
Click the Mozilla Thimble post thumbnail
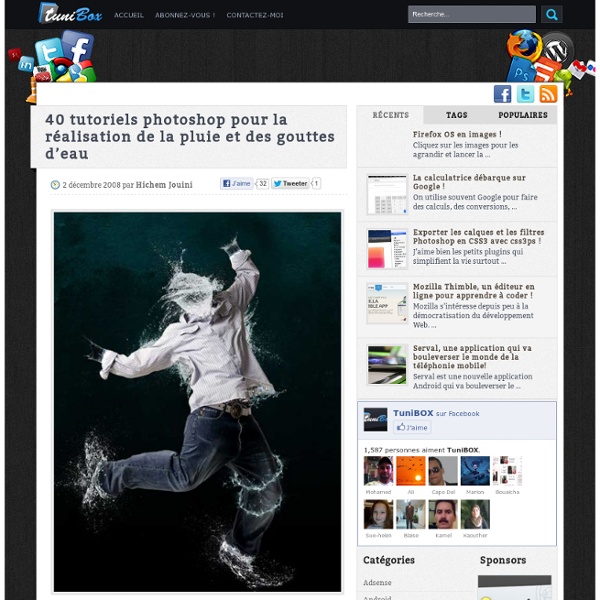click(x=387, y=303)
